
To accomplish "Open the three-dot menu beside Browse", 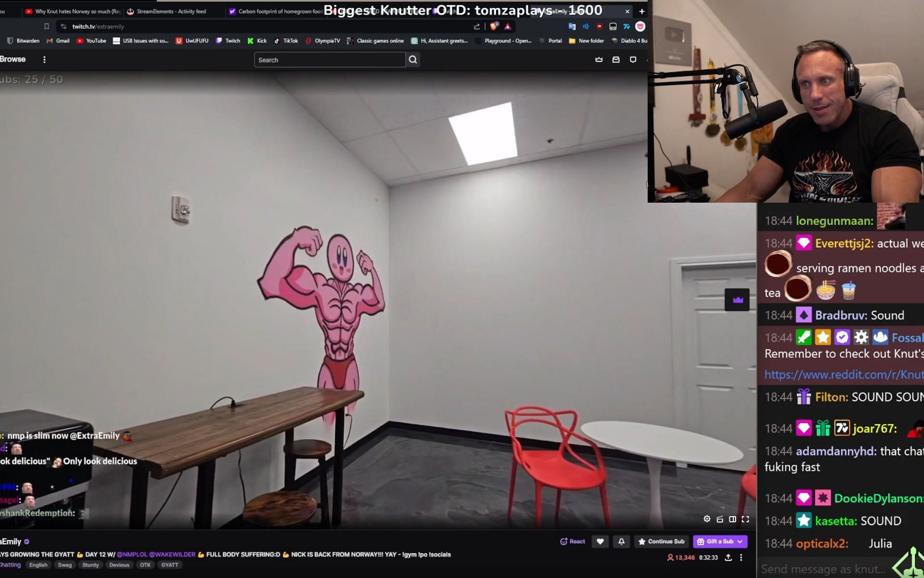I will (44, 60).
